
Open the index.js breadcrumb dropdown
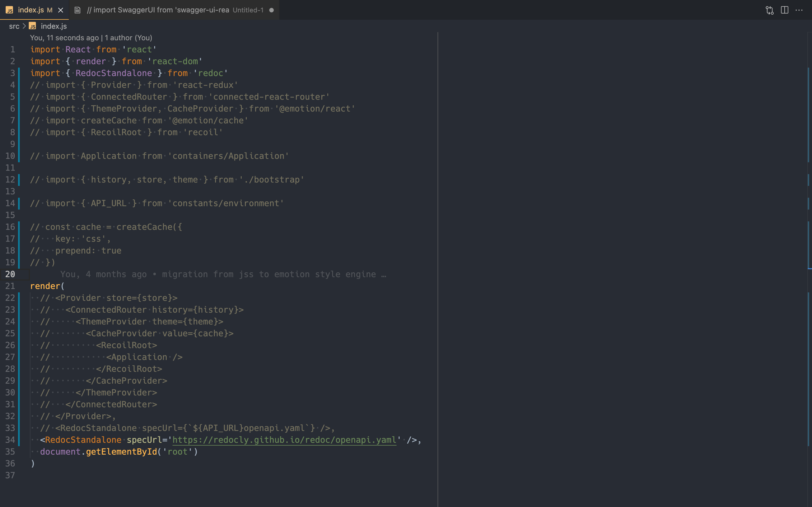click(x=53, y=26)
